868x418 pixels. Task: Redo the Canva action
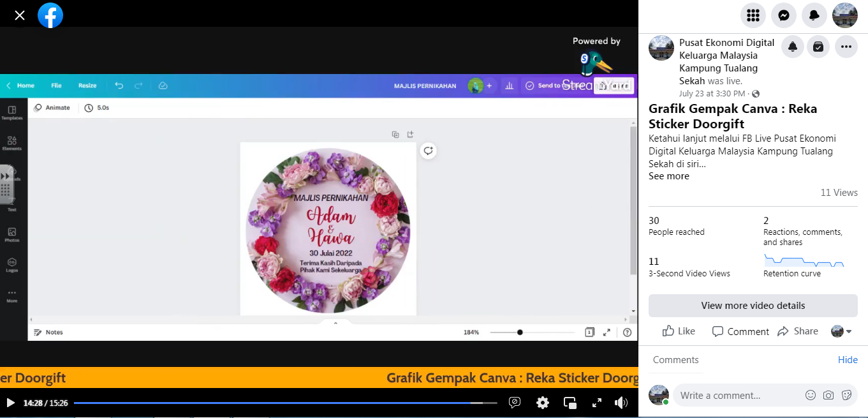[x=138, y=86]
